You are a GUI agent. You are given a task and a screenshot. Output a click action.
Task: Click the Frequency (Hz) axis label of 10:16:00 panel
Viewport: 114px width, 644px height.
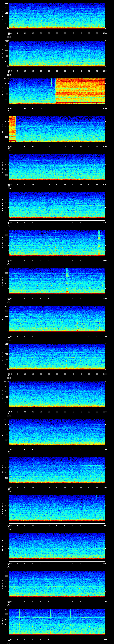point(3,91)
